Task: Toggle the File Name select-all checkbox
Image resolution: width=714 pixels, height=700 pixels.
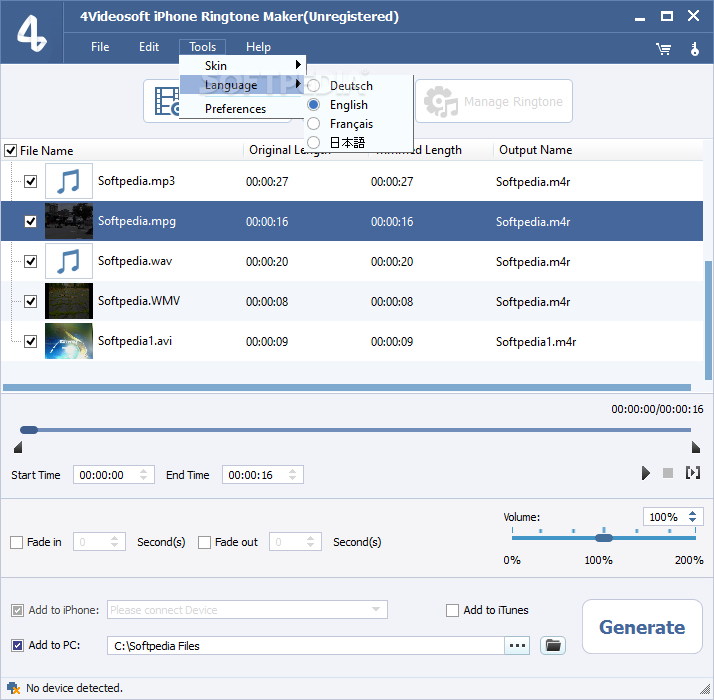Action: 10,150
